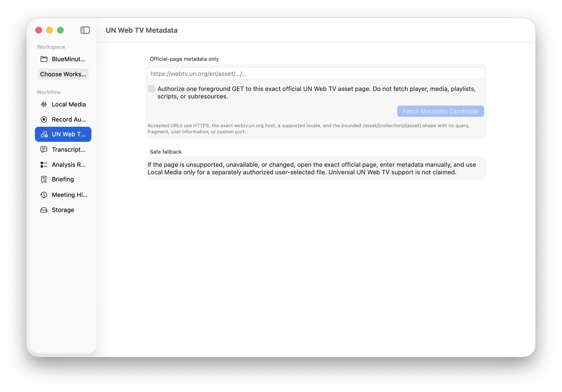
Task: Open the Meeting Hi... sidebar item
Action: coord(63,195)
